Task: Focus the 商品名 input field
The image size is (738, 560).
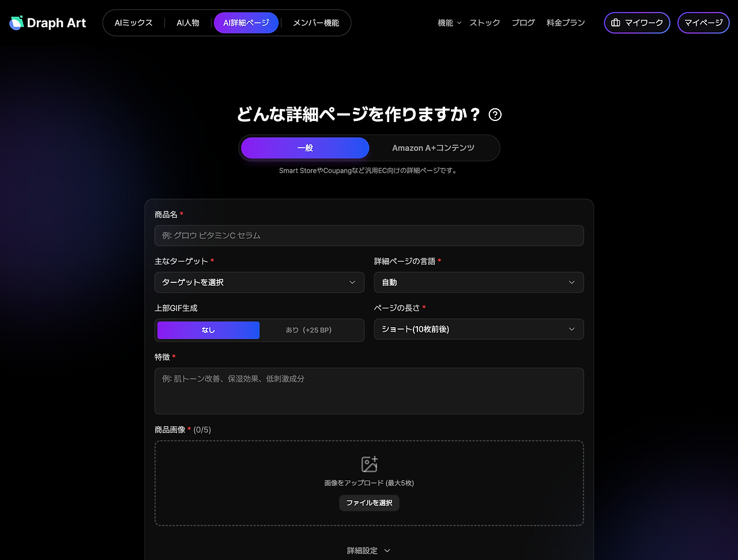Action: coord(369,236)
